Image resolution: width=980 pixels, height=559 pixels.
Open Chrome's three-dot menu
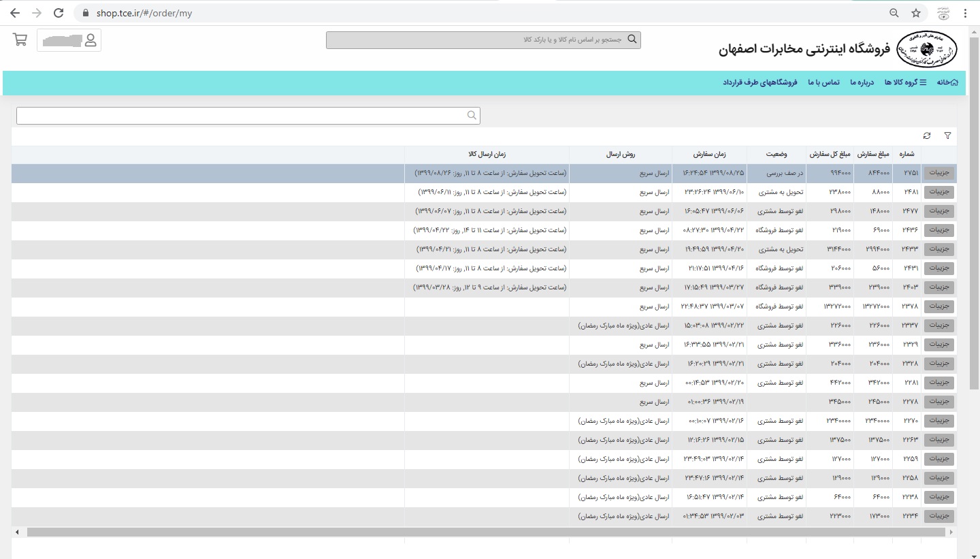pyautogui.click(x=965, y=13)
